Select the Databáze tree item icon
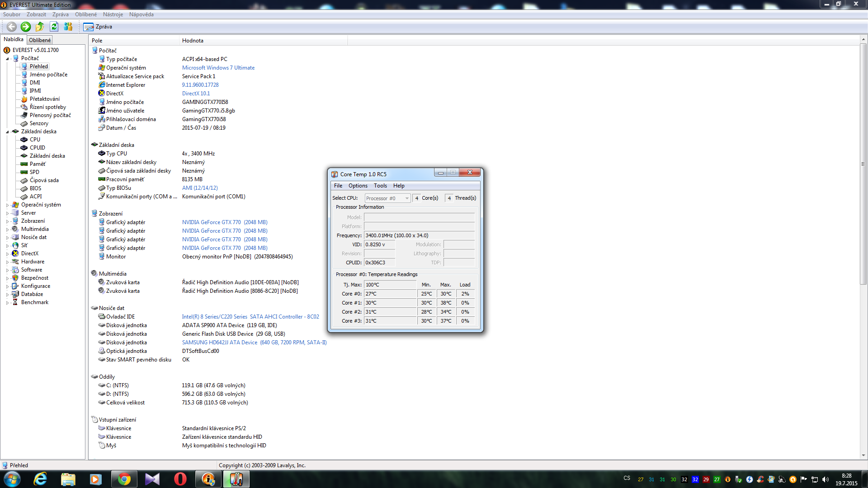868x488 pixels. point(15,294)
